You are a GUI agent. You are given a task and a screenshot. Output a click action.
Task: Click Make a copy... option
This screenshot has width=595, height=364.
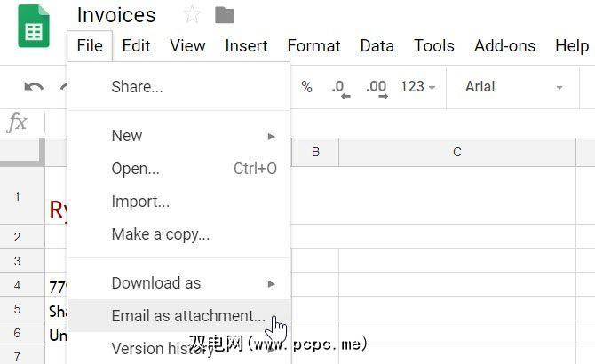[x=161, y=234]
